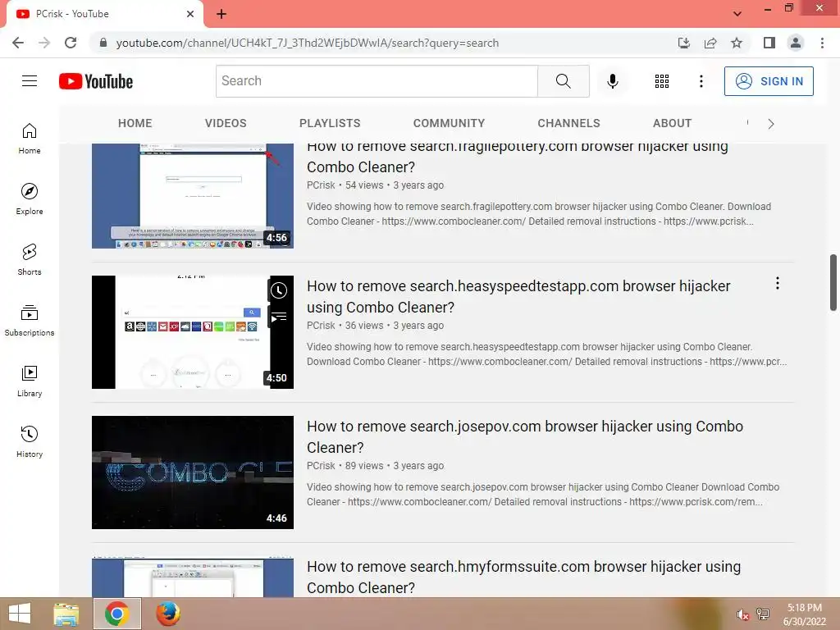The image size is (840, 630).
Task: Open a new browser tab
Action: pos(221,14)
